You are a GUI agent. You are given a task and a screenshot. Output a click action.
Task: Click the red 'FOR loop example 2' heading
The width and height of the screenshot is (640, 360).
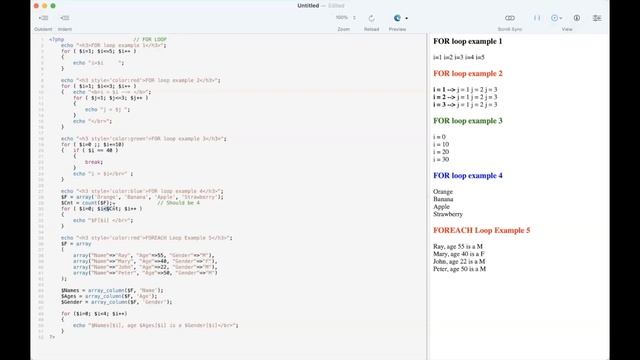coord(468,73)
